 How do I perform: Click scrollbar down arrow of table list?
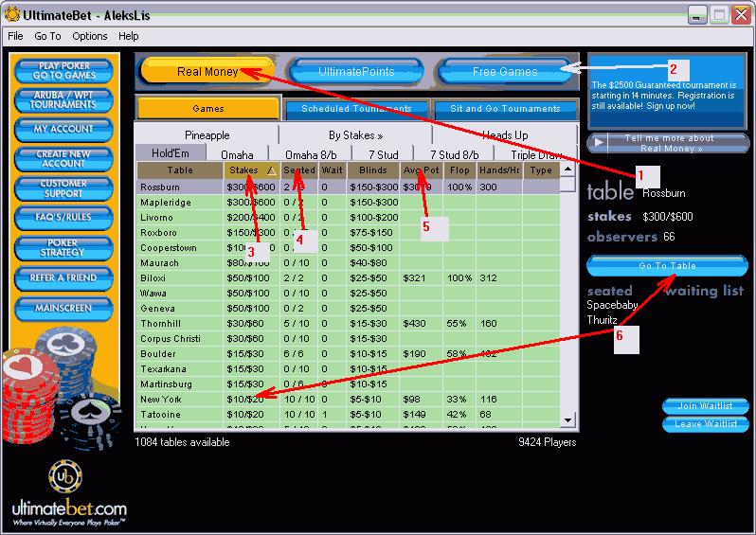tap(568, 420)
